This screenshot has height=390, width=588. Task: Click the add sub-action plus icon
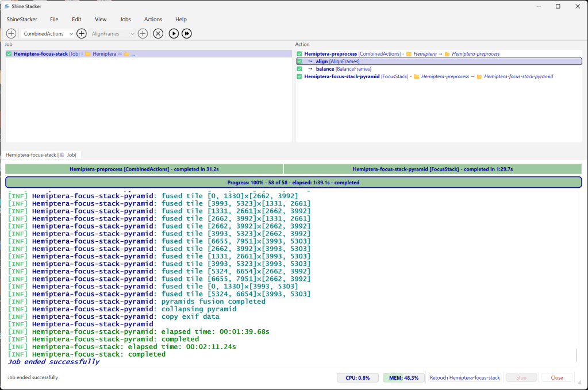pyautogui.click(x=143, y=34)
